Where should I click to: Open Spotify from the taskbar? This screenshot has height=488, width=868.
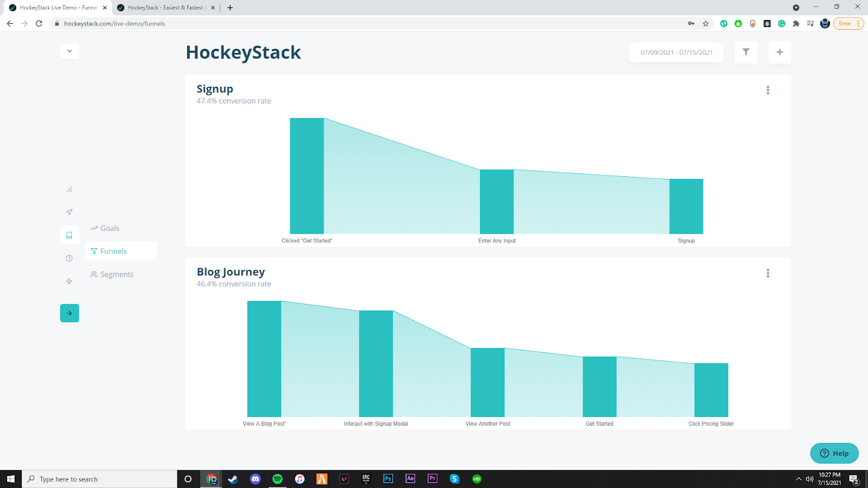[x=277, y=479]
